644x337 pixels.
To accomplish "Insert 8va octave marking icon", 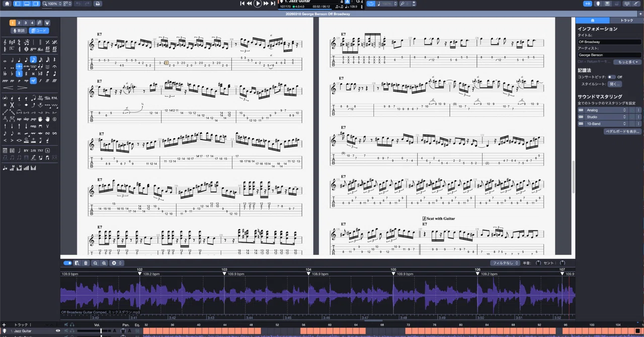I will 33,49.
